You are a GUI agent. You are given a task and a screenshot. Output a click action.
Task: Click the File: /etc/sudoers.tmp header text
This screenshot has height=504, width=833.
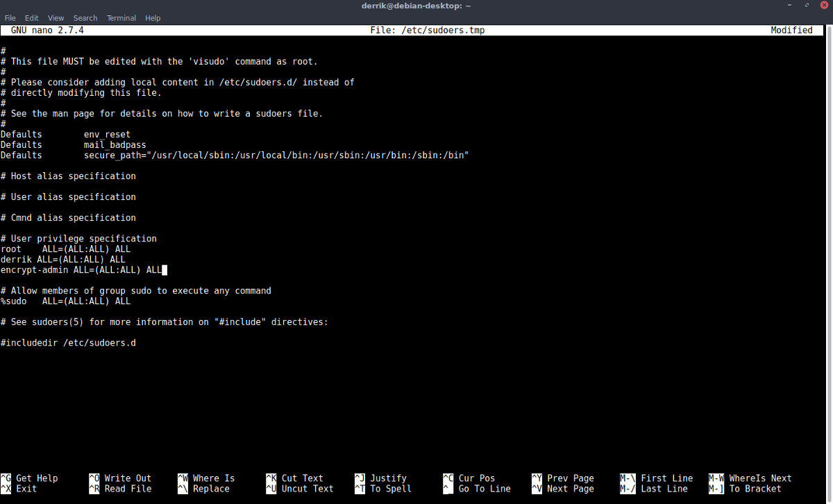pos(428,31)
